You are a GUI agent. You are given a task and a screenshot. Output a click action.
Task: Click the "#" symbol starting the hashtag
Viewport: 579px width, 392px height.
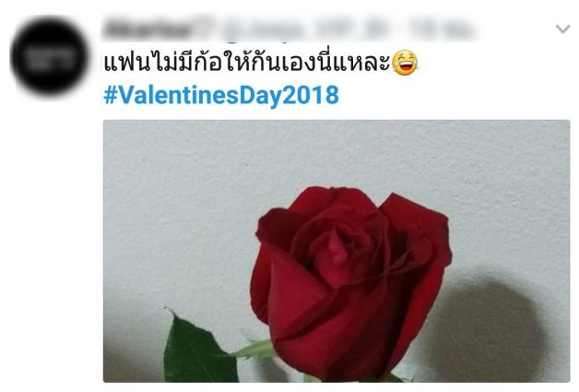coord(111,95)
